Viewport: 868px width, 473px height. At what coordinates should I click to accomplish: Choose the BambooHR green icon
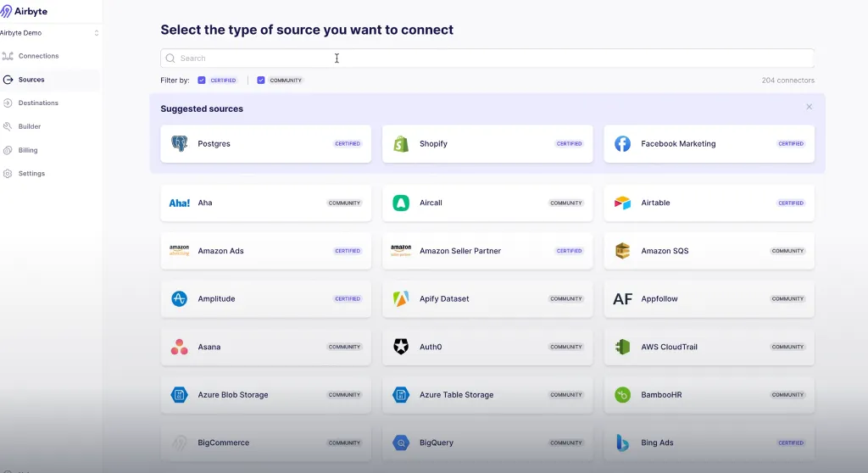click(622, 395)
